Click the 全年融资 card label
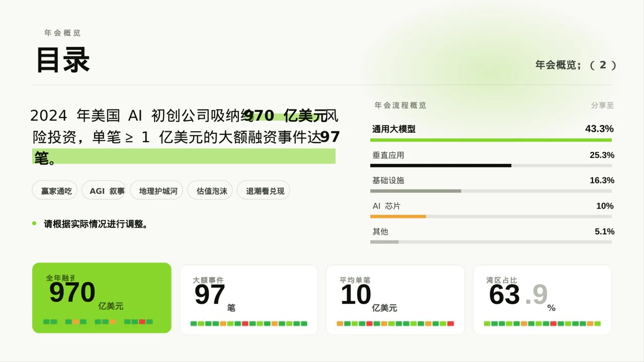Viewport: 644px width, 362px height. click(60, 278)
